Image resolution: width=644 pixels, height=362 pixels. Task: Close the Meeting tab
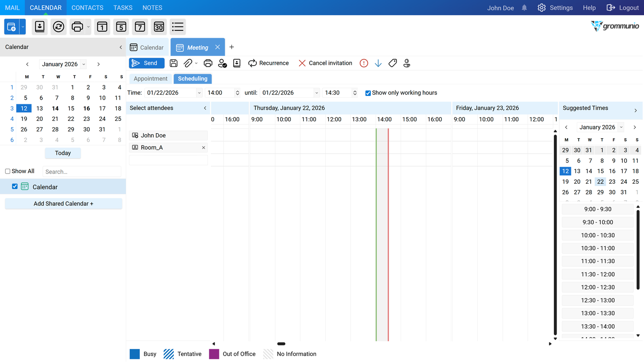[x=218, y=47]
